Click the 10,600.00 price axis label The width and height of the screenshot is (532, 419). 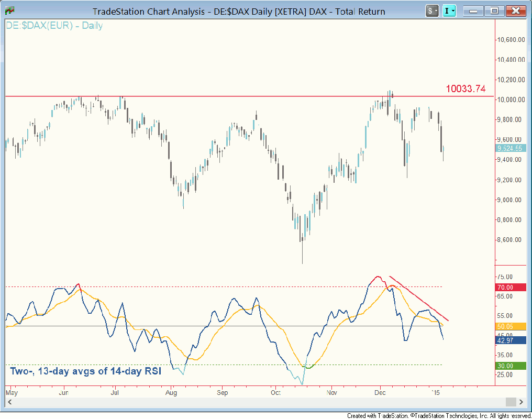pos(511,40)
